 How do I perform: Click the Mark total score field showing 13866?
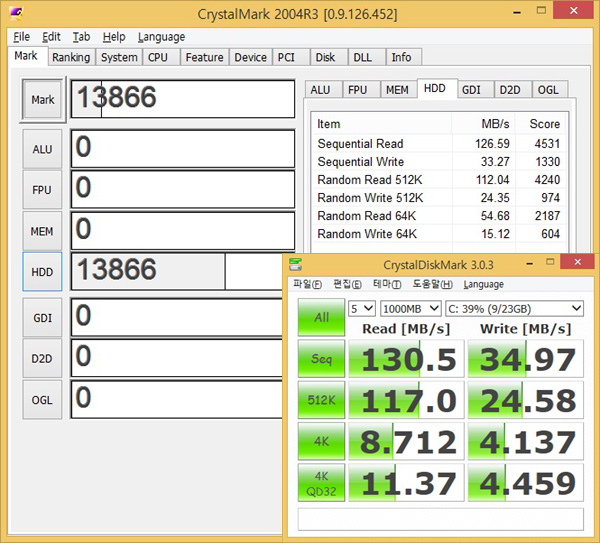(x=183, y=99)
